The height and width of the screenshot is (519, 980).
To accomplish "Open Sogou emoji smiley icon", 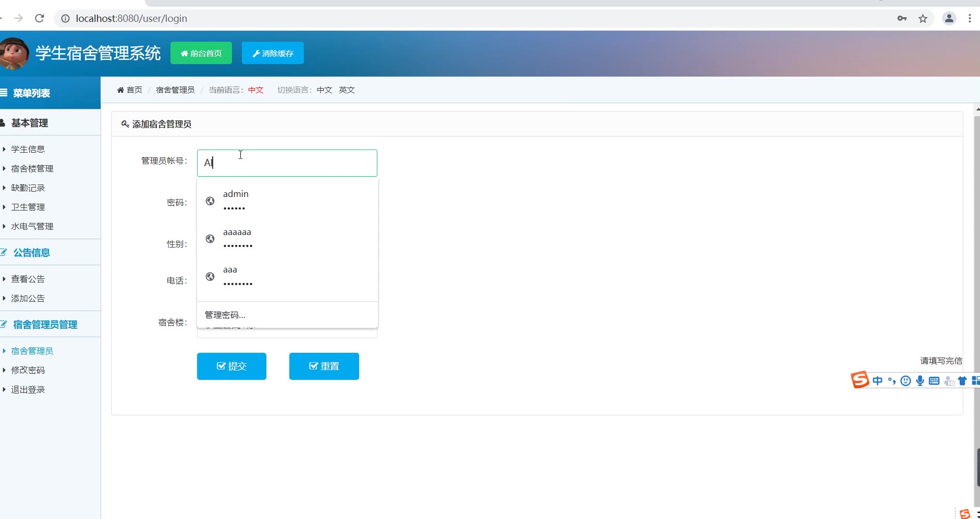I will (906, 381).
